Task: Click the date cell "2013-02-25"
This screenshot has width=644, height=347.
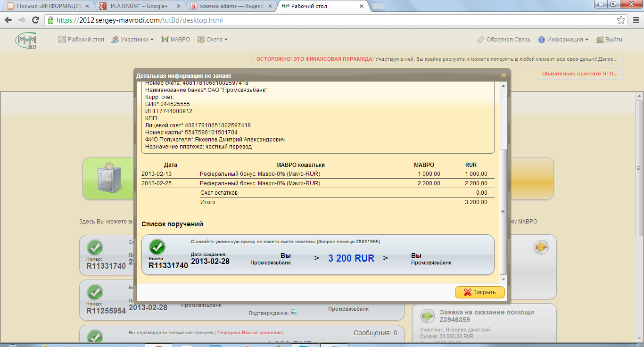Action: [156, 183]
